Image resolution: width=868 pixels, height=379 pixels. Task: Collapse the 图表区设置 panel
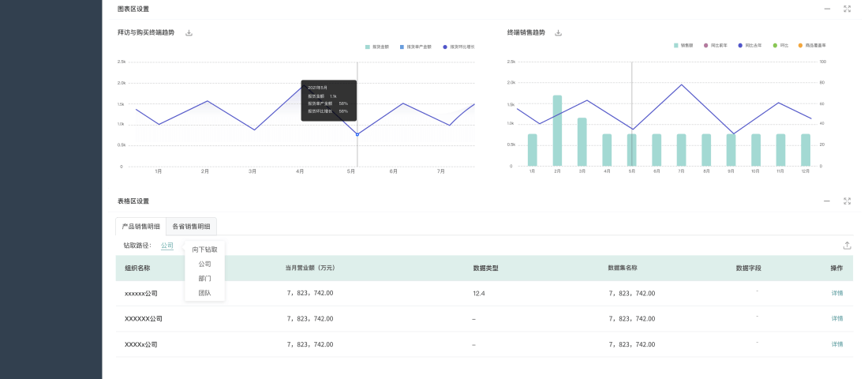tap(827, 9)
